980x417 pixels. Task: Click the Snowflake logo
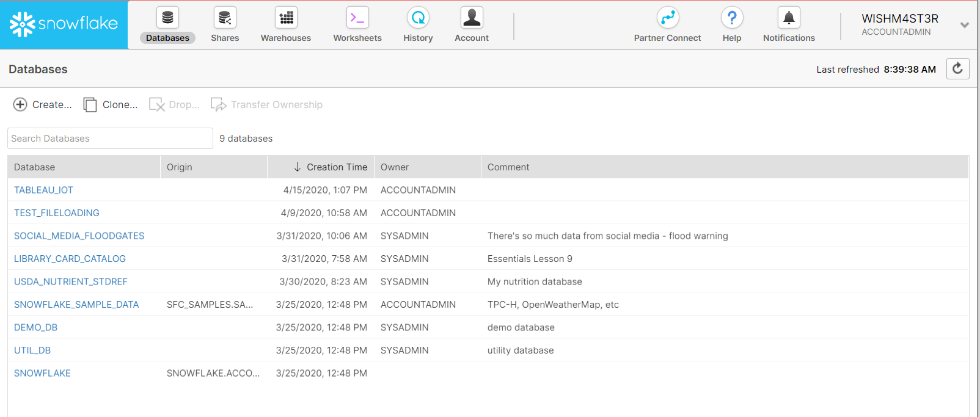pos(64,24)
